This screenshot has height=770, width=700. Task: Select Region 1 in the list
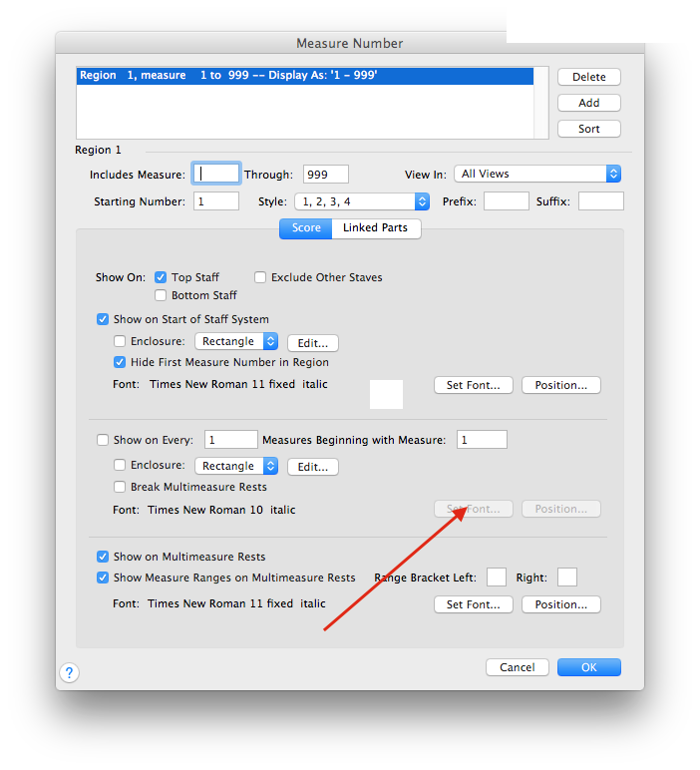[x=304, y=76]
